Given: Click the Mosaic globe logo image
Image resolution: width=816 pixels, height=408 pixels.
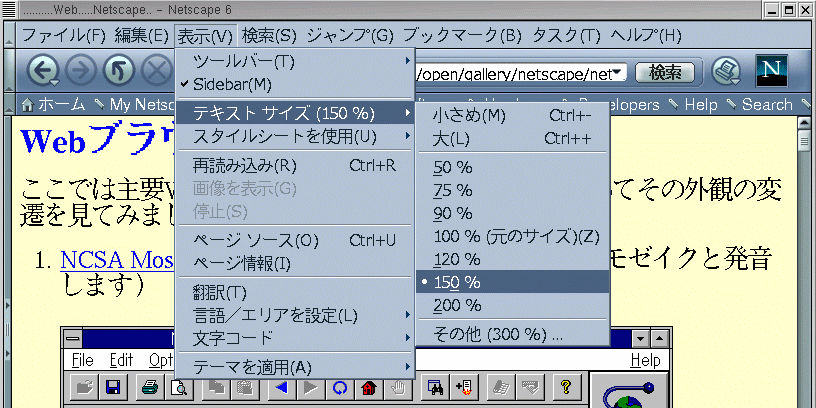Looking at the screenshot, I should 629,391.
